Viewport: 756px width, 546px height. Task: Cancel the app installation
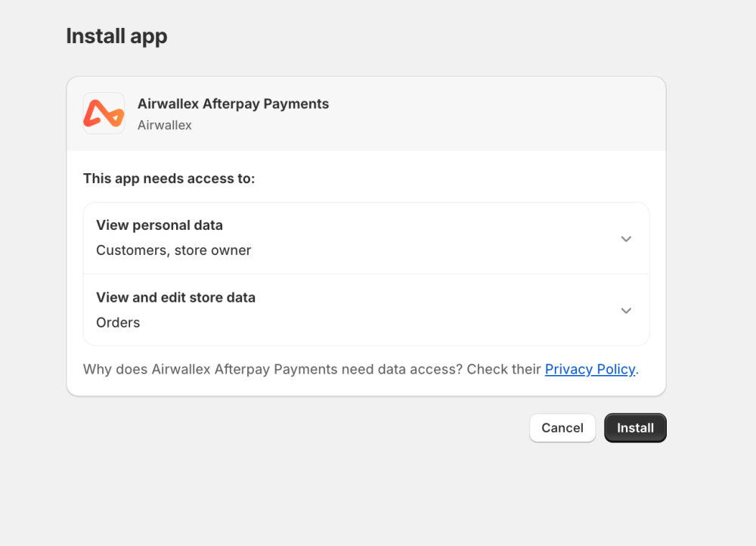(x=562, y=427)
